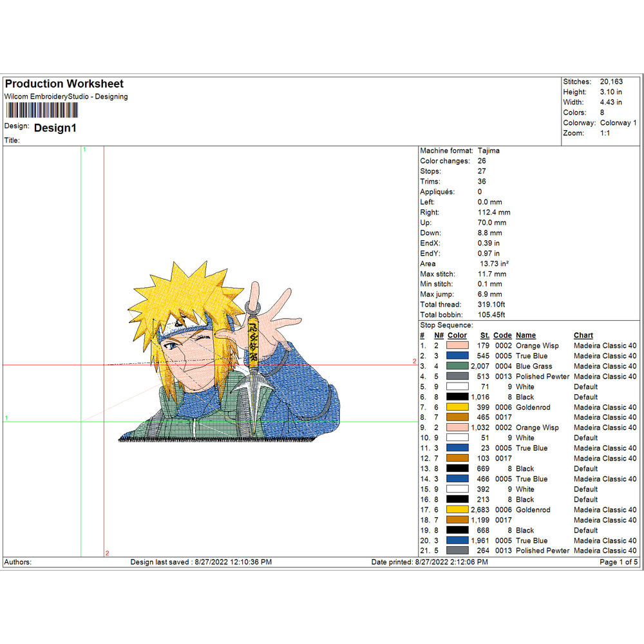Select the Polished Pewter swatch in stop 4
Image resolution: width=644 pixels, height=644 pixels.
(x=458, y=377)
